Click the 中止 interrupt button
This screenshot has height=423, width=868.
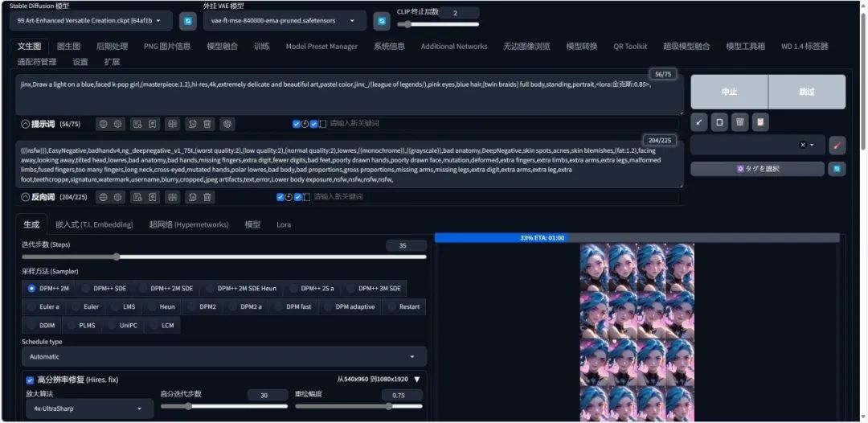[729, 92]
